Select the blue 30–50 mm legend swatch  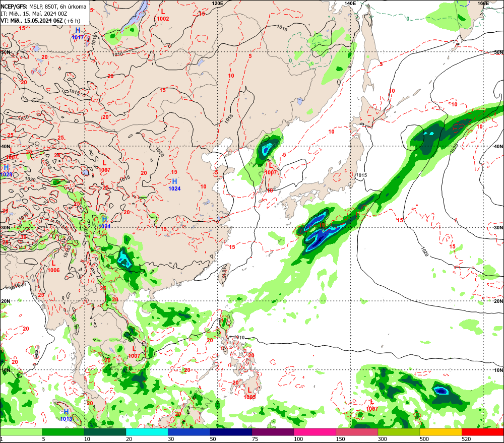(x=189, y=432)
